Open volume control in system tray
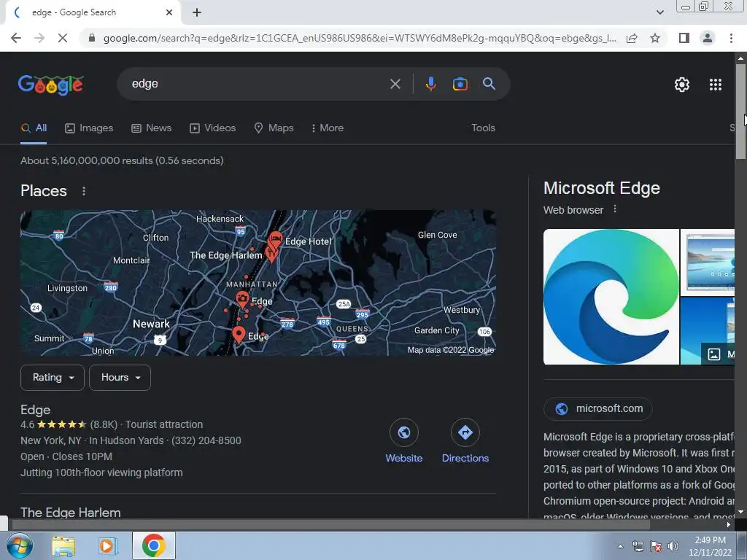Viewport: 747px width, 560px height. click(673, 546)
